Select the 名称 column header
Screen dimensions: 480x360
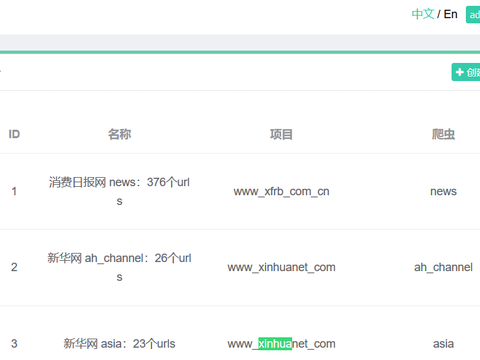(119, 134)
